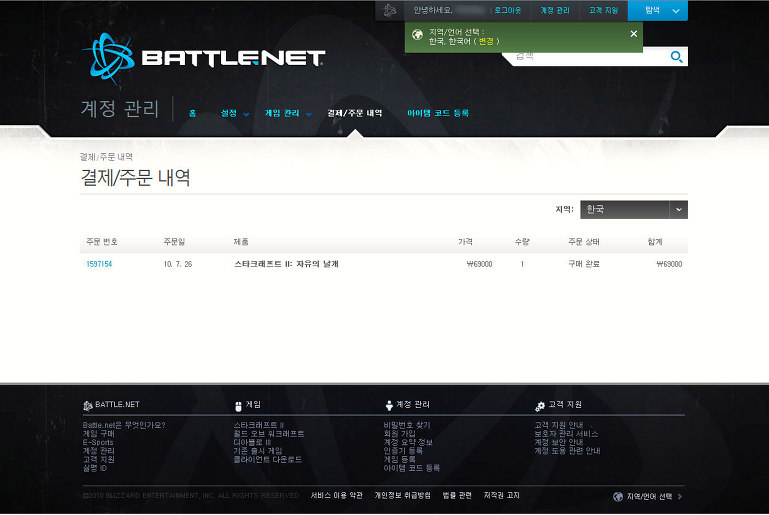Click the order date 10. 7. 26
769x515 pixels.
click(178, 264)
